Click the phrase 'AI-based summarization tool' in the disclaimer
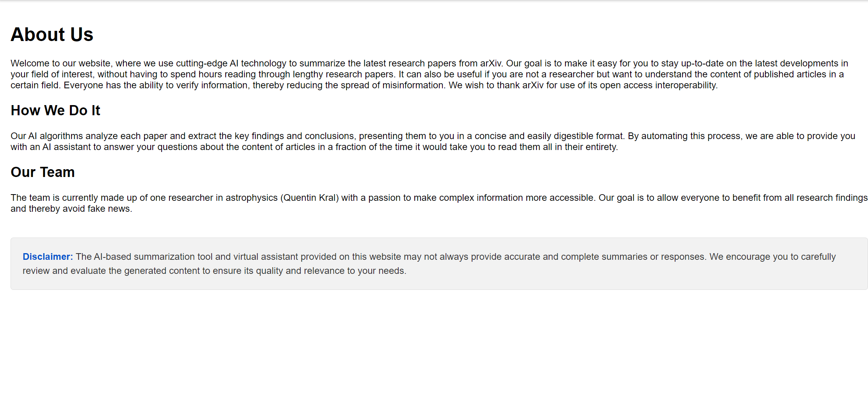 tap(153, 257)
